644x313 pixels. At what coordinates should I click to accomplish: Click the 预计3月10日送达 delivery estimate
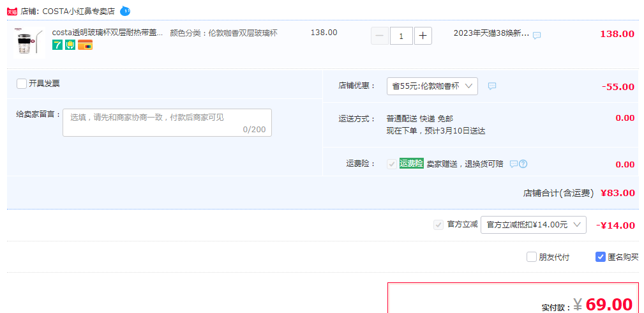click(455, 131)
